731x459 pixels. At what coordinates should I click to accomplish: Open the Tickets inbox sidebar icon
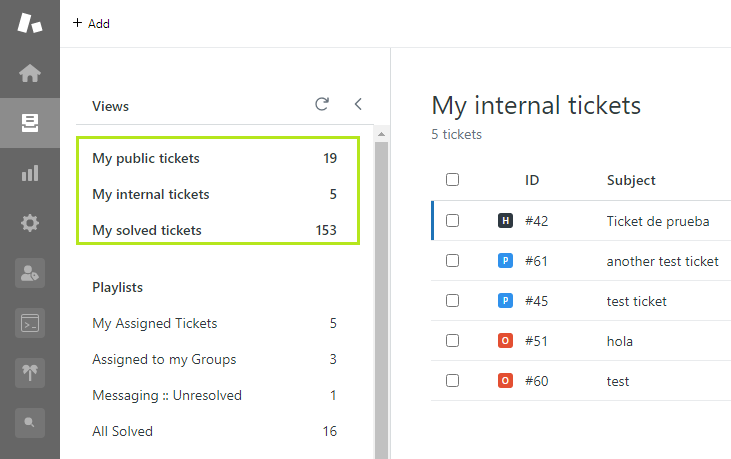tap(30, 123)
